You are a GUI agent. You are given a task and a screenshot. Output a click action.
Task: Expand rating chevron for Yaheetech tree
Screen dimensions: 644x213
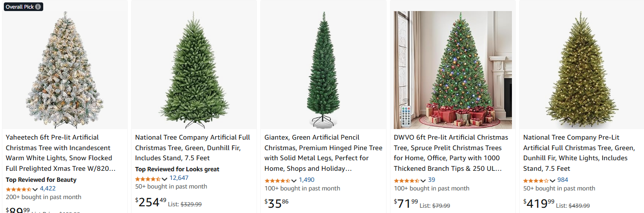(x=35, y=189)
